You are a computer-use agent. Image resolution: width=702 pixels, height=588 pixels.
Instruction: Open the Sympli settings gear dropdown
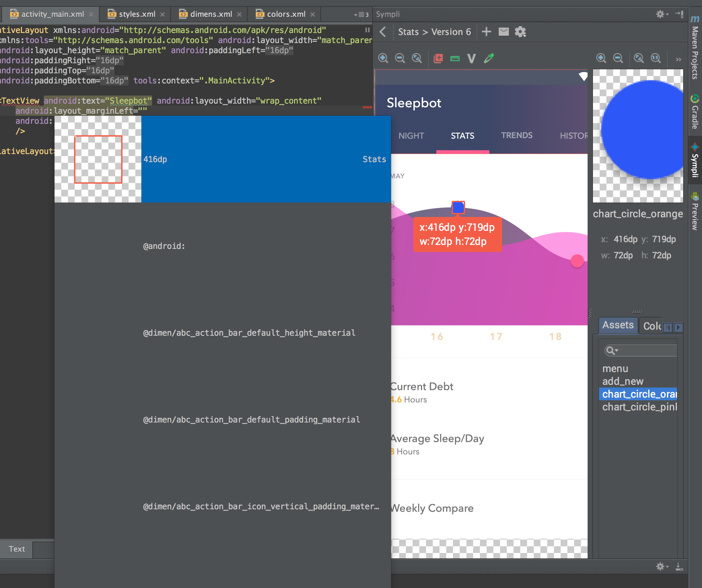pyautogui.click(x=662, y=14)
